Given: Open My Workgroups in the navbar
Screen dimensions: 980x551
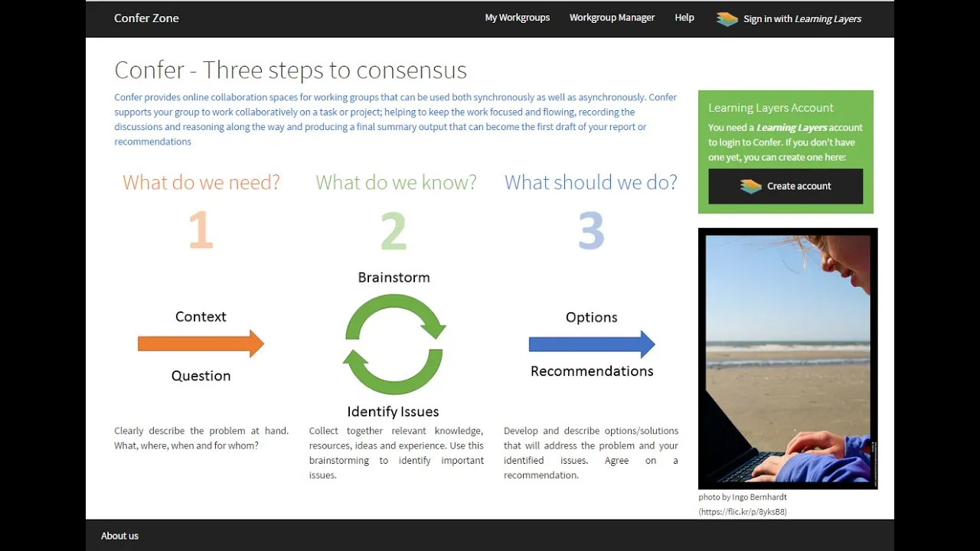Looking at the screenshot, I should click(518, 18).
